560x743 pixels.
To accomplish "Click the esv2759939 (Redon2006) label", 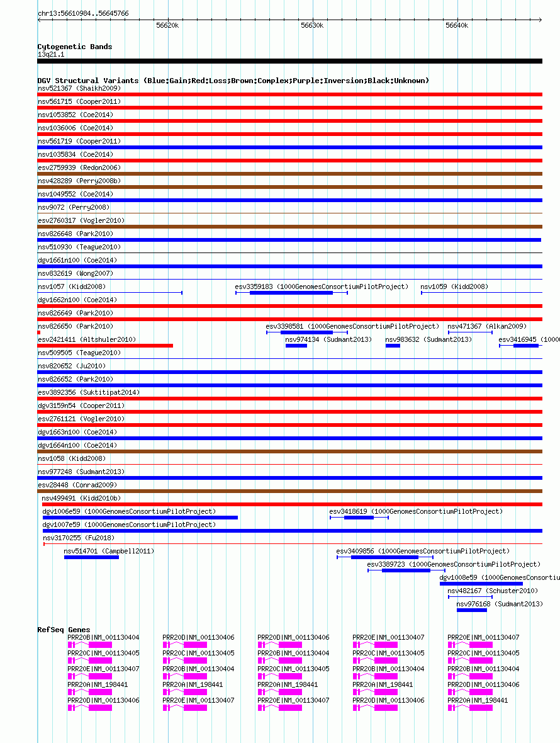I will tap(79, 167).
